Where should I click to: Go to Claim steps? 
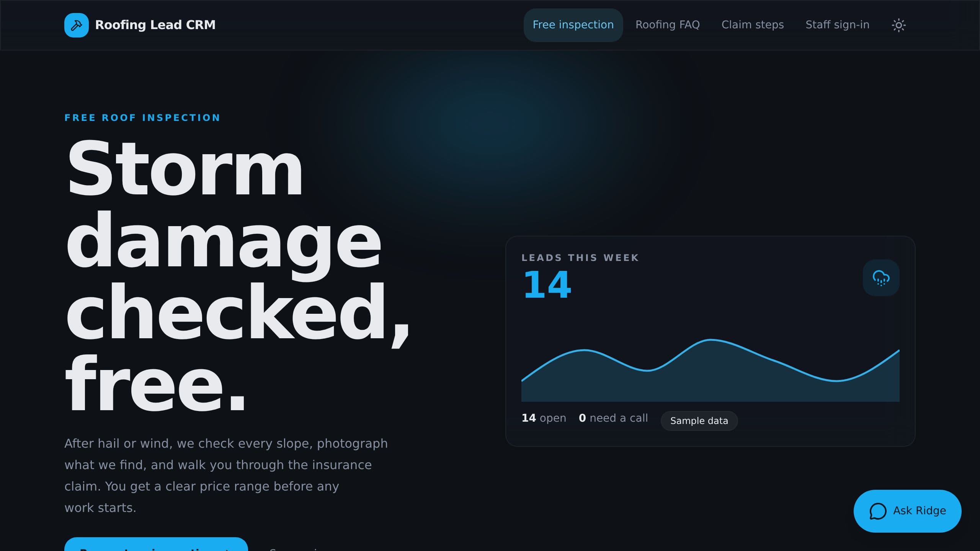[753, 25]
